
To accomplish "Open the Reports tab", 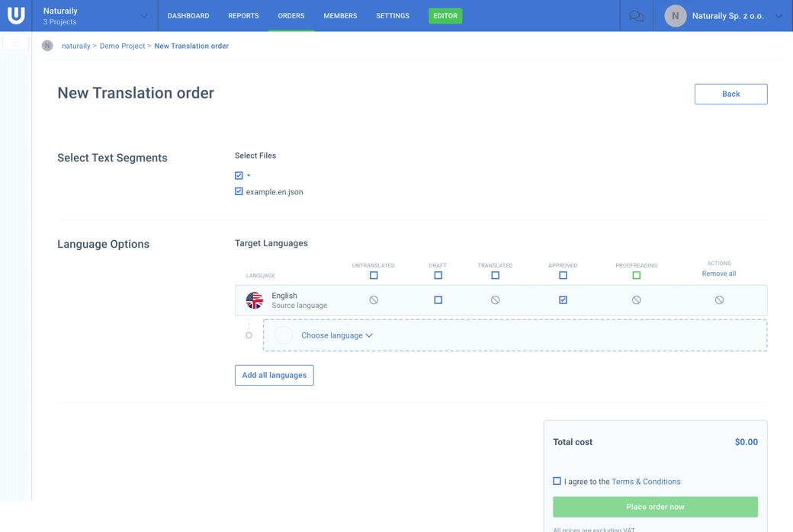I will [243, 16].
